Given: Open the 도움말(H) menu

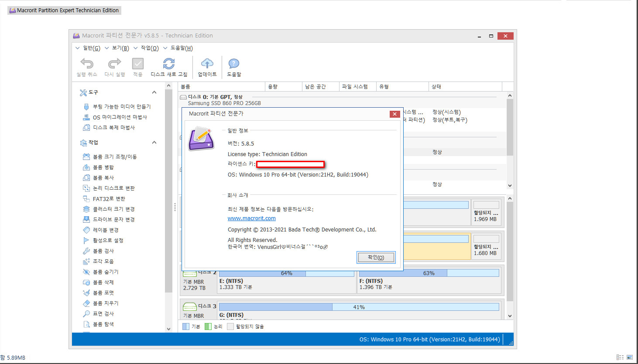Looking at the screenshot, I should [x=182, y=48].
